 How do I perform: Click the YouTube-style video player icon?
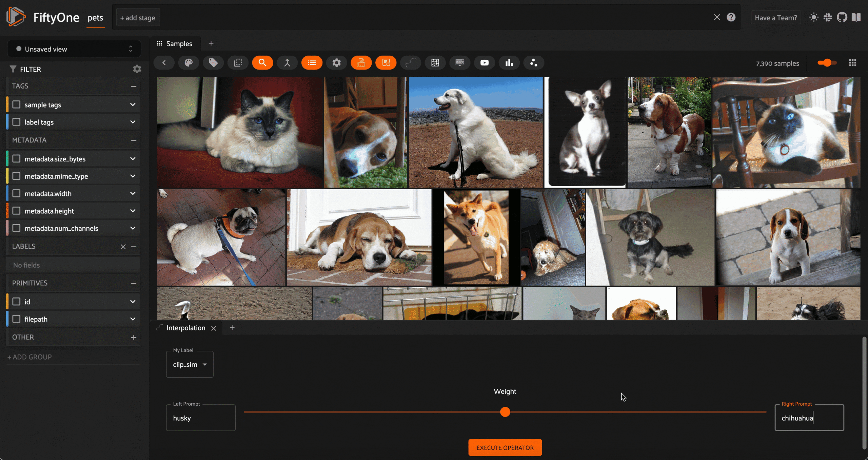click(x=484, y=63)
